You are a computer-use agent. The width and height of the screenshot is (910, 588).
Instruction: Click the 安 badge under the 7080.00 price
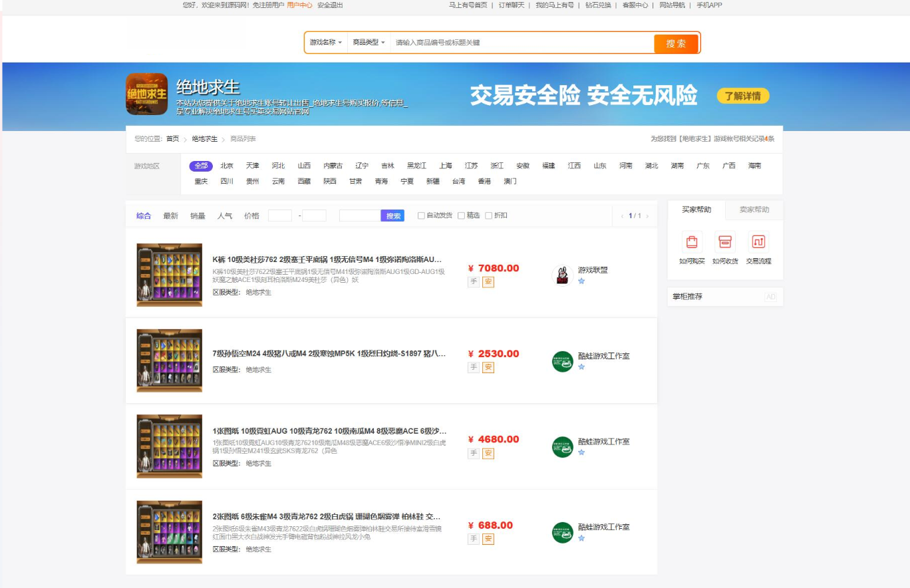click(488, 282)
